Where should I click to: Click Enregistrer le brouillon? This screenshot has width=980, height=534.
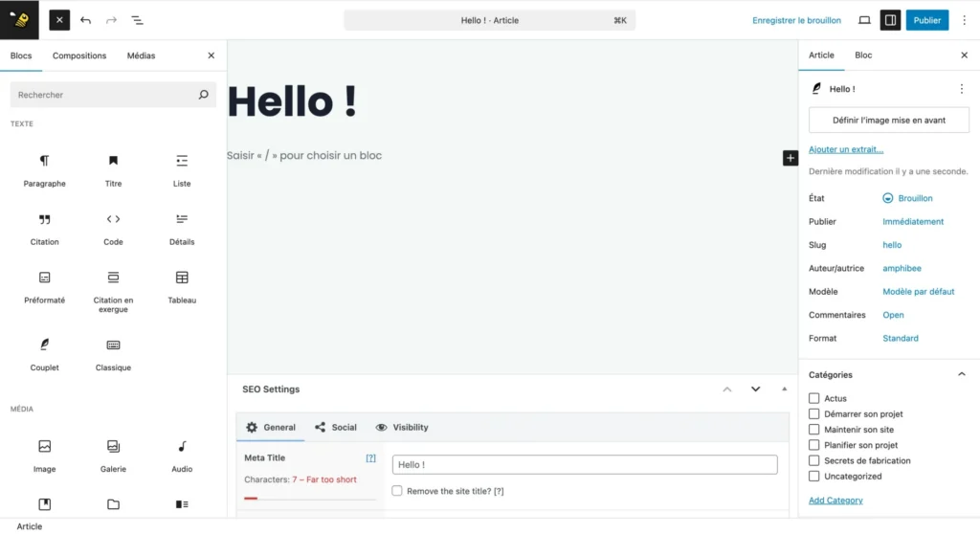(796, 20)
